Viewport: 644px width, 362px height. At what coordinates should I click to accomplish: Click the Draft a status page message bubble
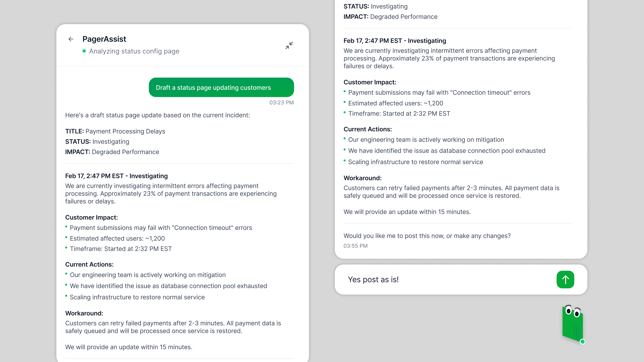pyautogui.click(x=221, y=87)
